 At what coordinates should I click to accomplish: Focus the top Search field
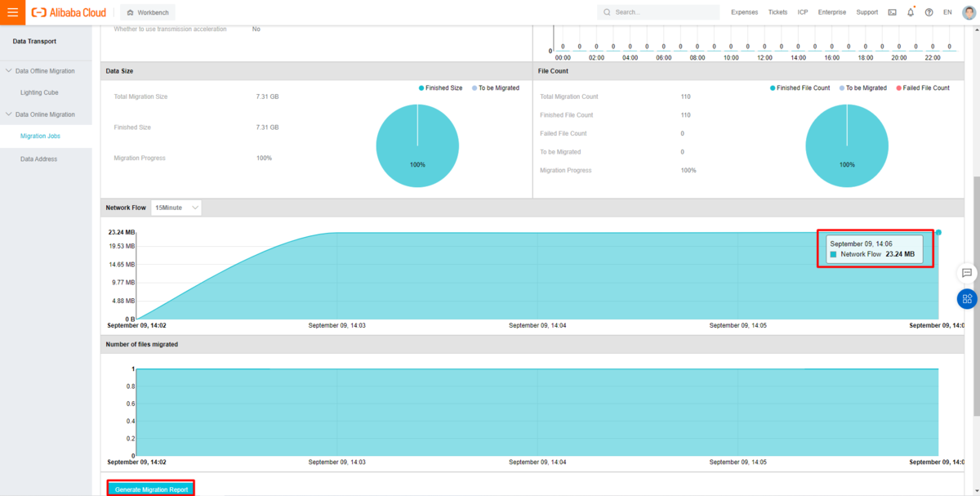point(658,12)
